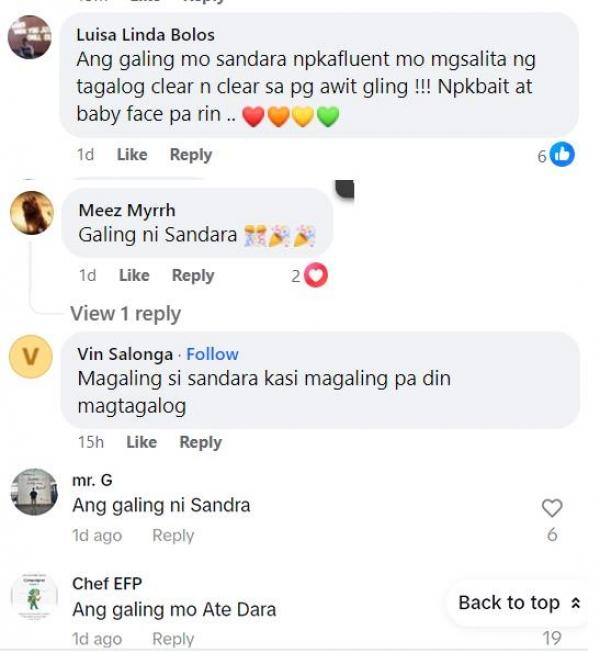Tap the heart outline on mr. G's comment
The image size is (600, 653).
point(552,508)
